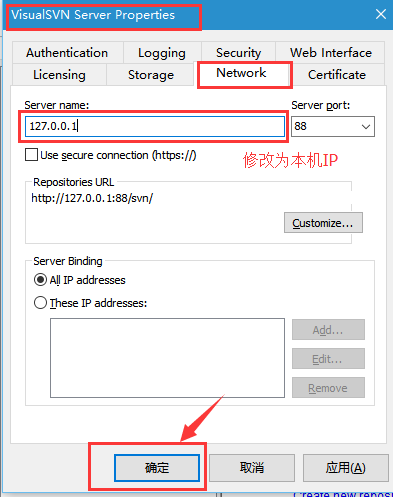Click the Repositories URL group label
The height and width of the screenshot is (497, 393).
point(74,182)
